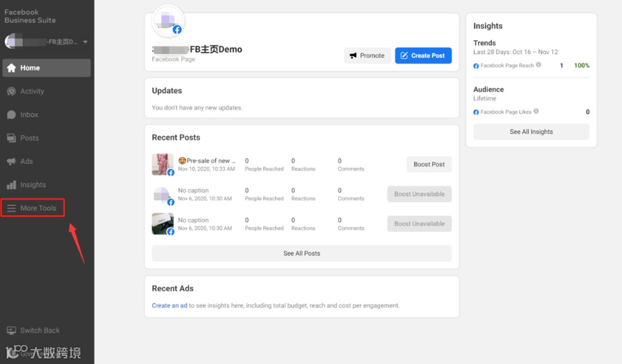Click the Facebook Page Likes label
Image resolution: width=622 pixels, height=364 pixels.
506,112
